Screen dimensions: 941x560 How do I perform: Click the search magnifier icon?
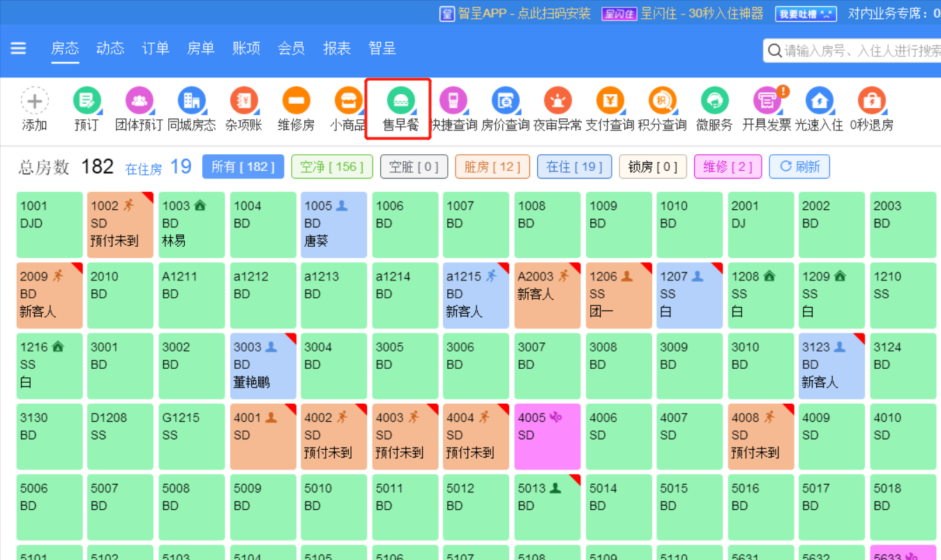(774, 50)
